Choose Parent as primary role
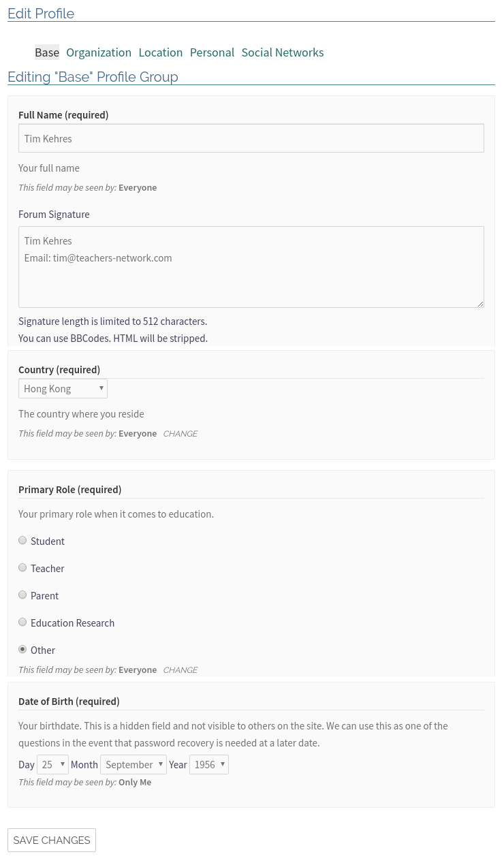Image resolution: width=504 pixels, height=865 pixels. [x=22, y=595]
